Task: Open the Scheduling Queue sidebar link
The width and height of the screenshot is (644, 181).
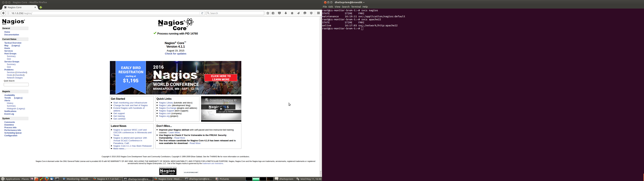Action: click(13, 133)
